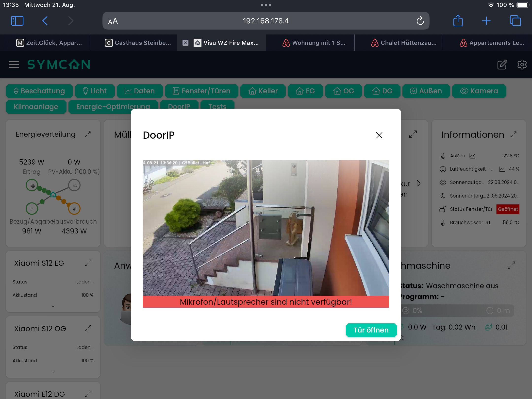This screenshot has width=532, height=399.
Task: Click the Status Fenster/Tür lock icon
Action: click(x=443, y=209)
